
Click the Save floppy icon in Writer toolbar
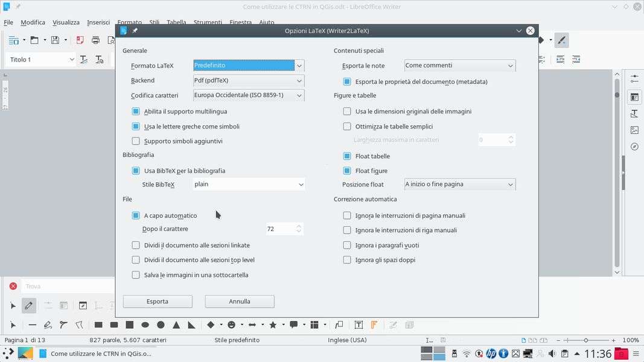tap(55, 40)
